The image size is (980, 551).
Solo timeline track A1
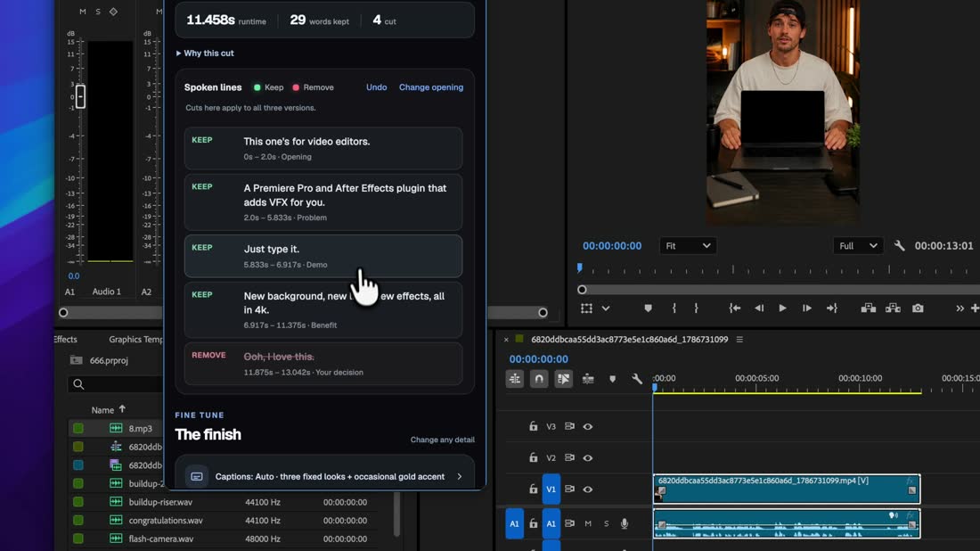[x=606, y=524]
